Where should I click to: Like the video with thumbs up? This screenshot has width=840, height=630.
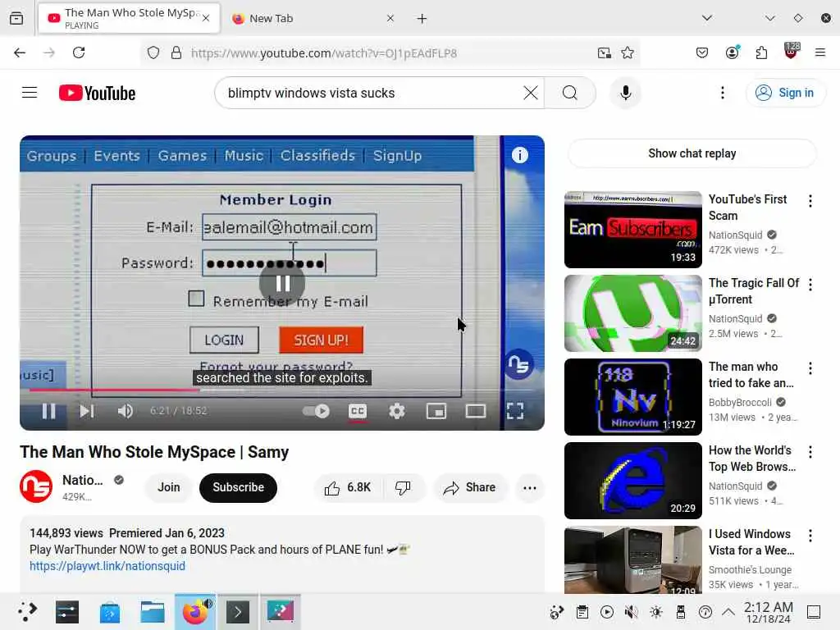pos(347,487)
